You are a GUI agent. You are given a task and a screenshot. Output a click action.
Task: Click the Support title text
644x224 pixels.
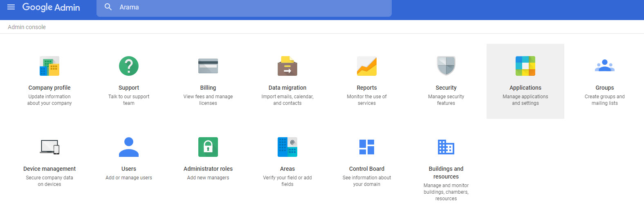(129, 88)
